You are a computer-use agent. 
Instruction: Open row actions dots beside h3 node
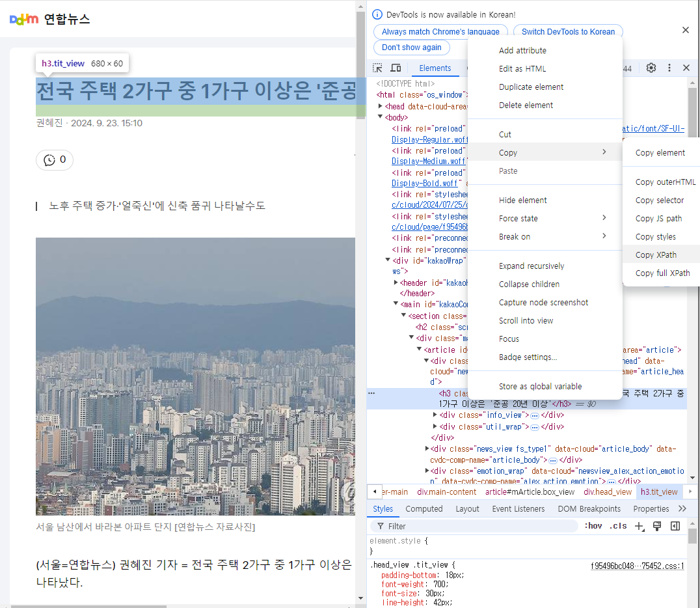click(371, 394)
